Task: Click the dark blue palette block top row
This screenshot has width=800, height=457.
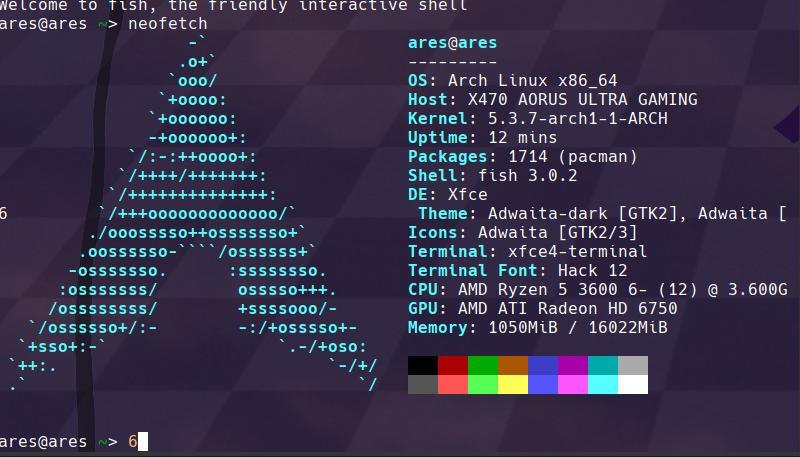Action: click(543, 365)
